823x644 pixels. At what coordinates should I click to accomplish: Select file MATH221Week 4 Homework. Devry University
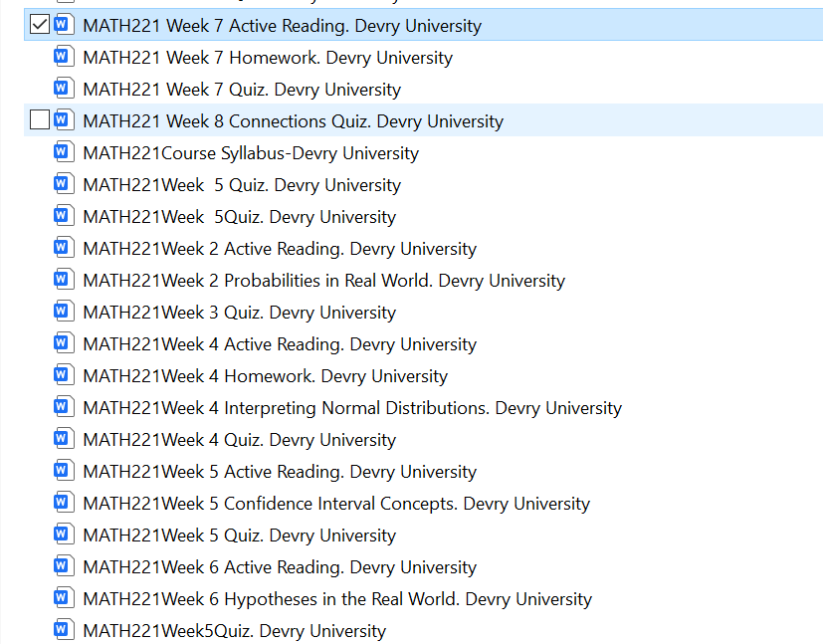point(265,376)
